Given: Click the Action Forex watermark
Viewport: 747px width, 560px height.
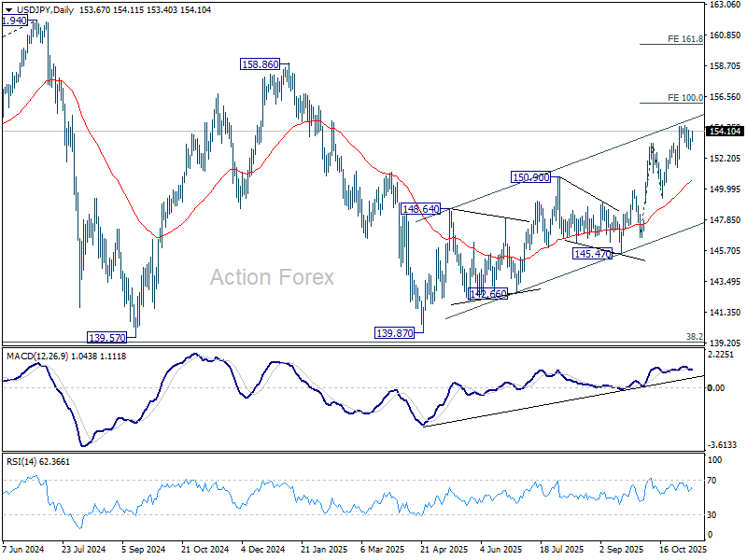Looking at the screenshot, I should [x=272, y=277].
